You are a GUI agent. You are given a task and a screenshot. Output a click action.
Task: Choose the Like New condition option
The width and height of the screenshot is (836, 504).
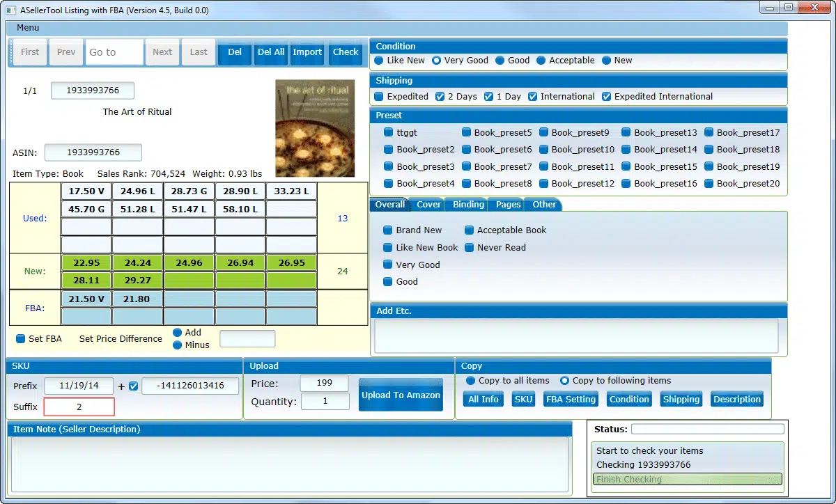pyautogui.click(x=380, y=61)
